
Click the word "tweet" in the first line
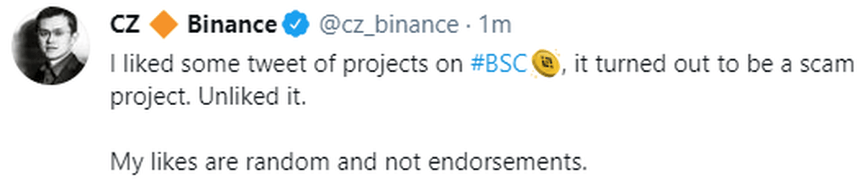pyautogui.click(x=277, y=64)
